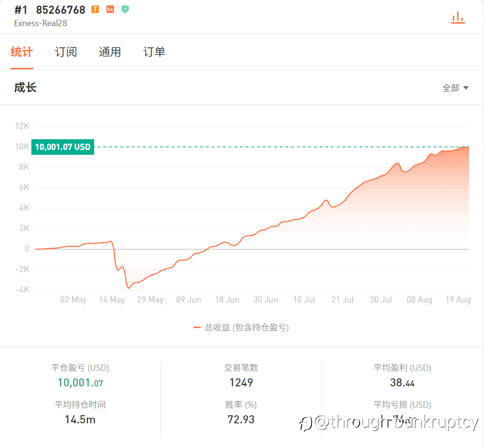Open the 通用 tab
This screenshot has width=484, height=448.
click(x=110, y=52)
